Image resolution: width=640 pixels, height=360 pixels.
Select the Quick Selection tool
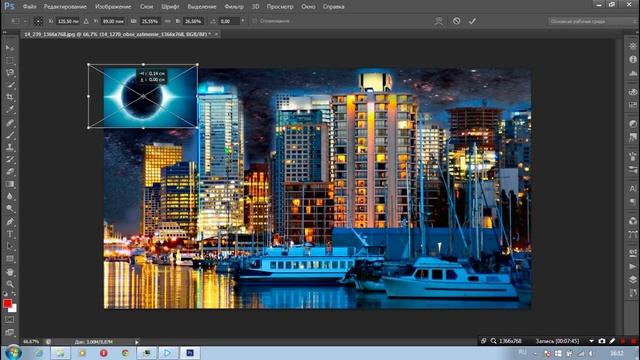coord(10,85)
